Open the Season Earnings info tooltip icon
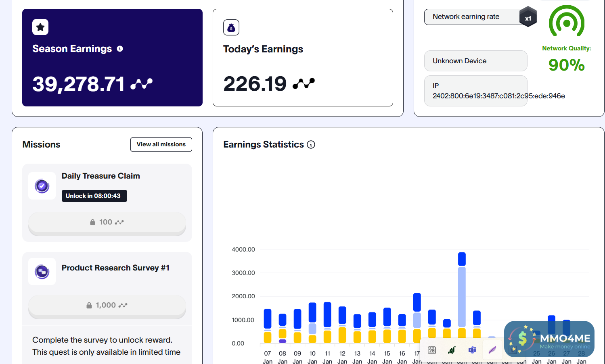Viewport: 605px width, 364px height. click(x=120, y=49)
